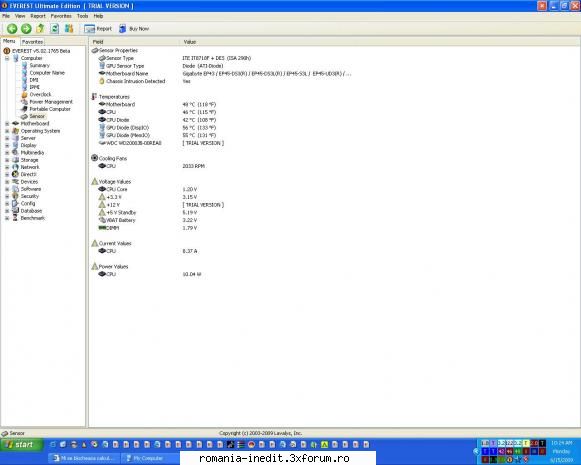Click the Temperatures section icon
581x465 pixels.
[x=94, y=97]
